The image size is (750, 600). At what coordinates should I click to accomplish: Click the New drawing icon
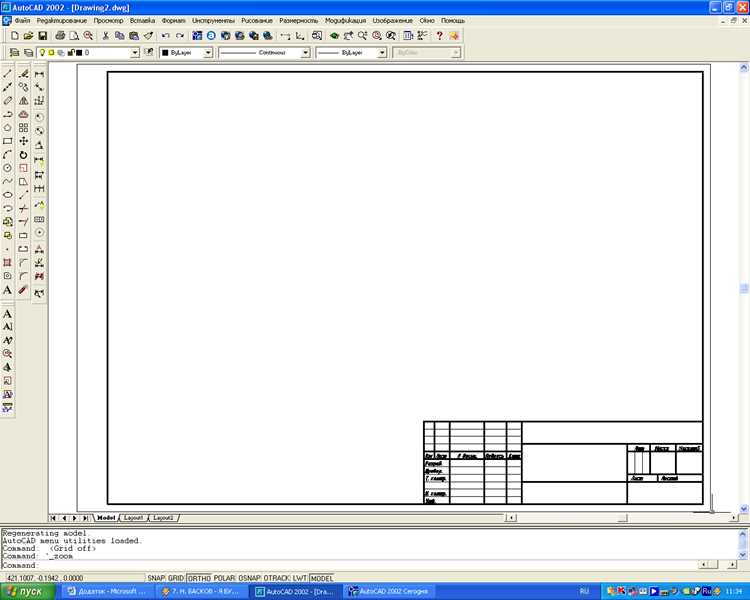(15, 36)
